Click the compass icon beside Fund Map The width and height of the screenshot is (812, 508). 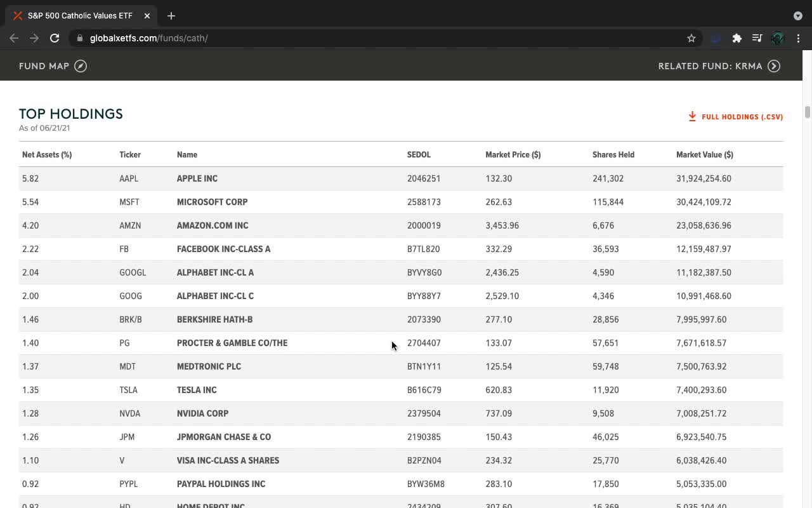pos(81,66)
